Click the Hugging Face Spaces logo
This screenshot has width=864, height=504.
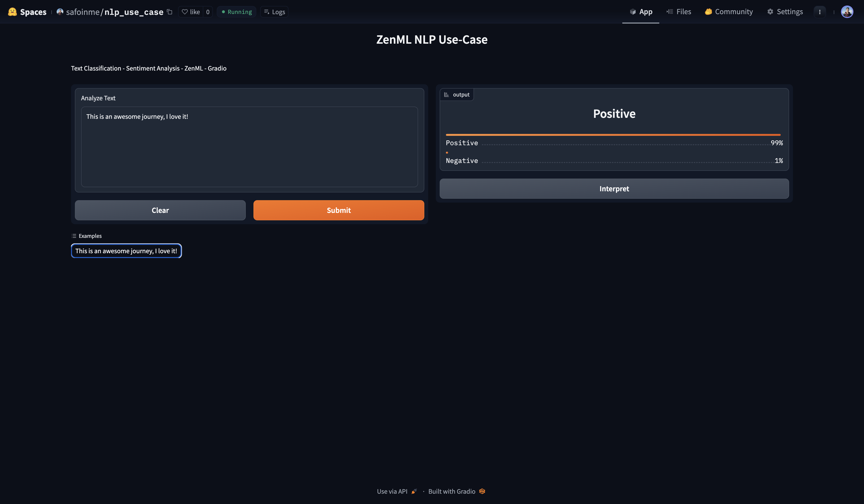coord(12,12)
